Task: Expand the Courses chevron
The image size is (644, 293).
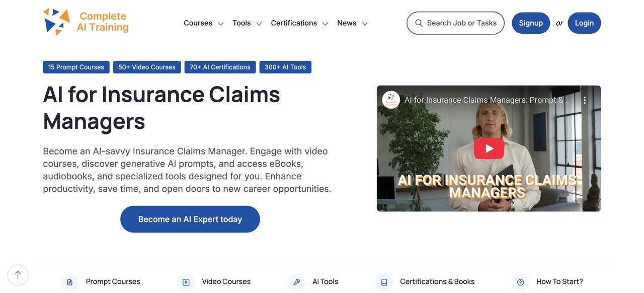Action: pos(220,24)
